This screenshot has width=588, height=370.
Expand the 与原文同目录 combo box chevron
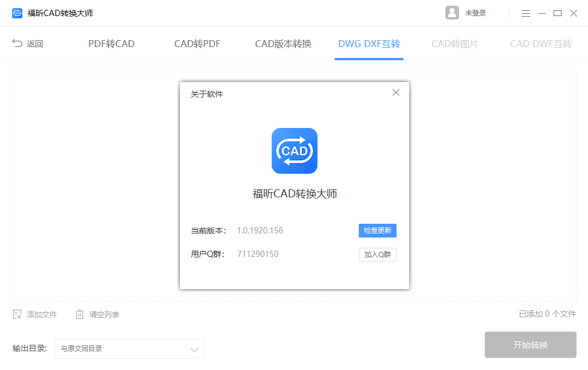(194, 349)
